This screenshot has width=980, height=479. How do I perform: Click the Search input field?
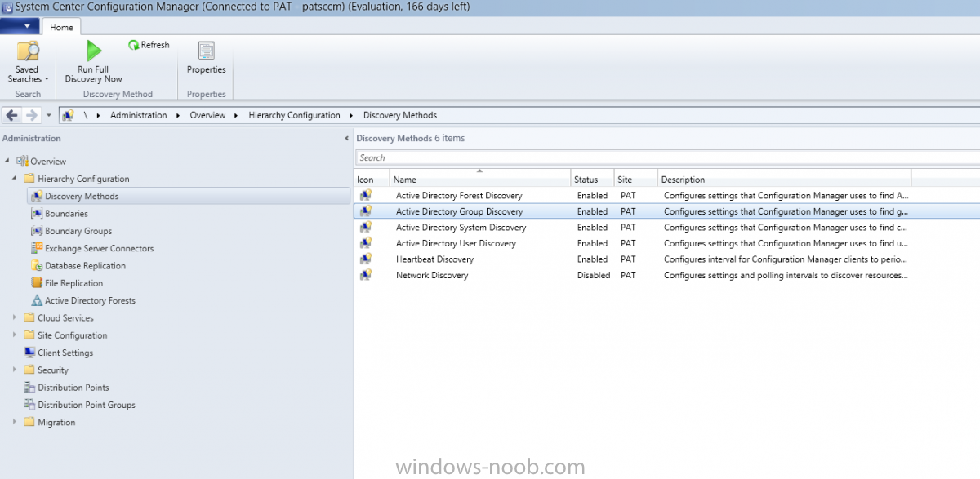667,157
